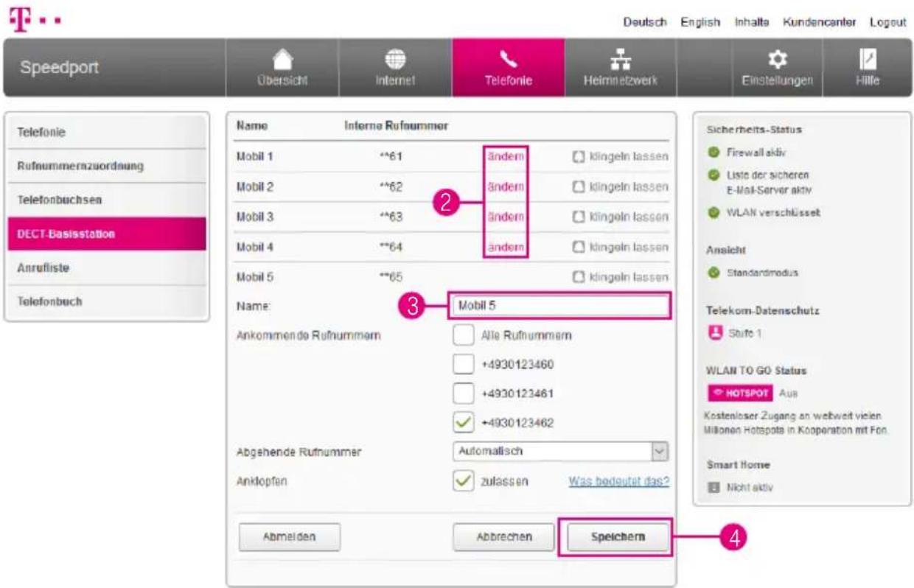The image size is (914, 588).
Task: Open Telefonbuchsen in the sidebar
Action: [107, 200]
